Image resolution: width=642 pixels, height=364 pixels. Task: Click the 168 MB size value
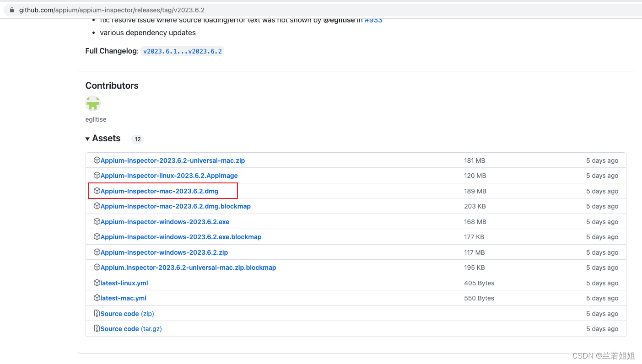click(475, 222)
